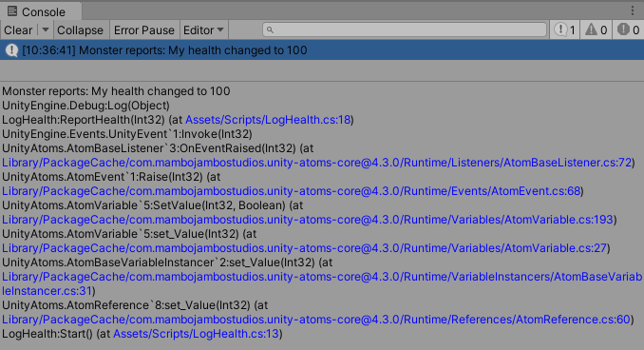This screenshot has height=350, width=644.
Task: Toggle warning messages filter showing 0
Action: pos(596,30)
